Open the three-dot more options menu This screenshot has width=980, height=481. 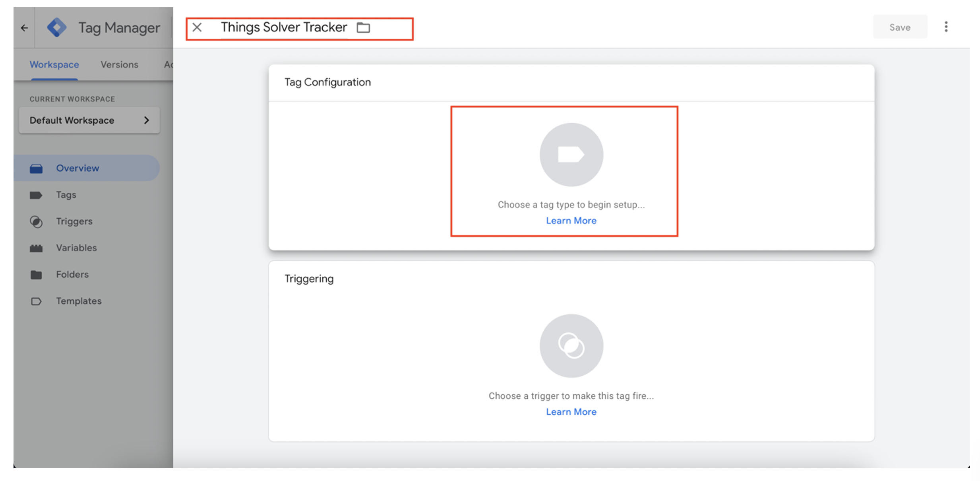click(x=946, y=27)
